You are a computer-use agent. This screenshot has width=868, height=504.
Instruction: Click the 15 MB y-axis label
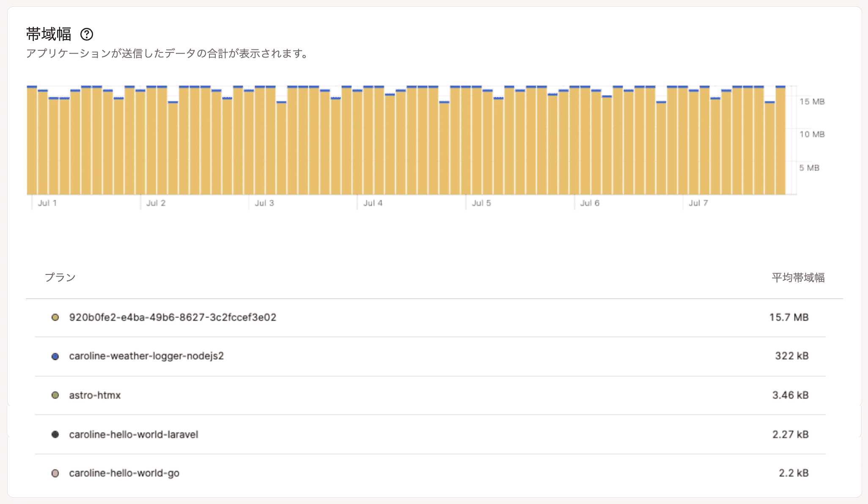pyautogui.click(x=812, y=101)
